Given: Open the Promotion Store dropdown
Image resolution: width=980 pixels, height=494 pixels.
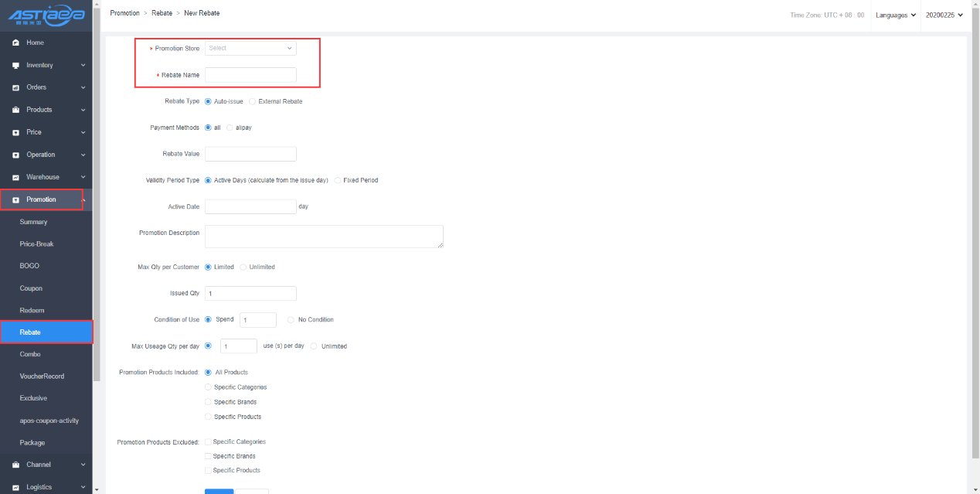Looking at the screenshot, I should 250,48.
